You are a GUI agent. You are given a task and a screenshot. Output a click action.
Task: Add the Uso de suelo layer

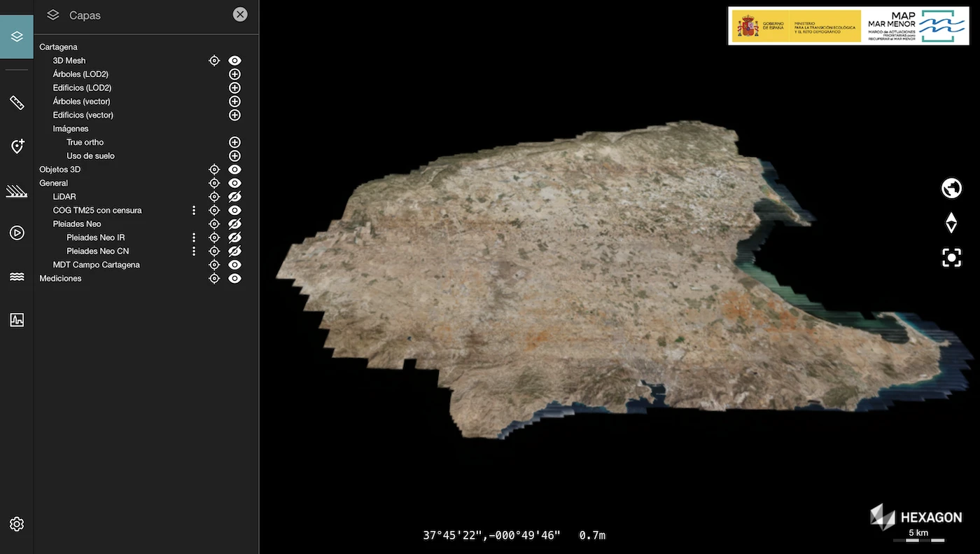click(x=234, y=155)
